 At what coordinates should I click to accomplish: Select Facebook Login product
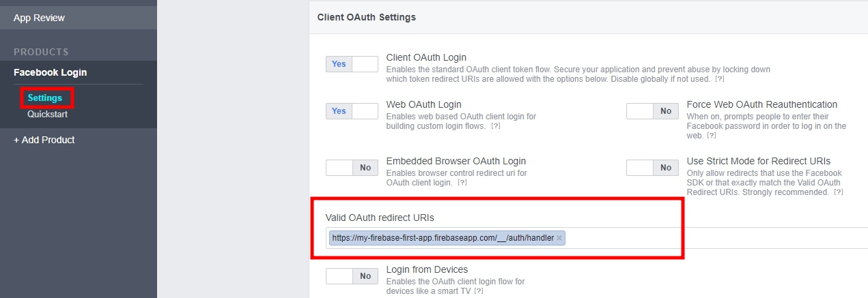[50, 72]
